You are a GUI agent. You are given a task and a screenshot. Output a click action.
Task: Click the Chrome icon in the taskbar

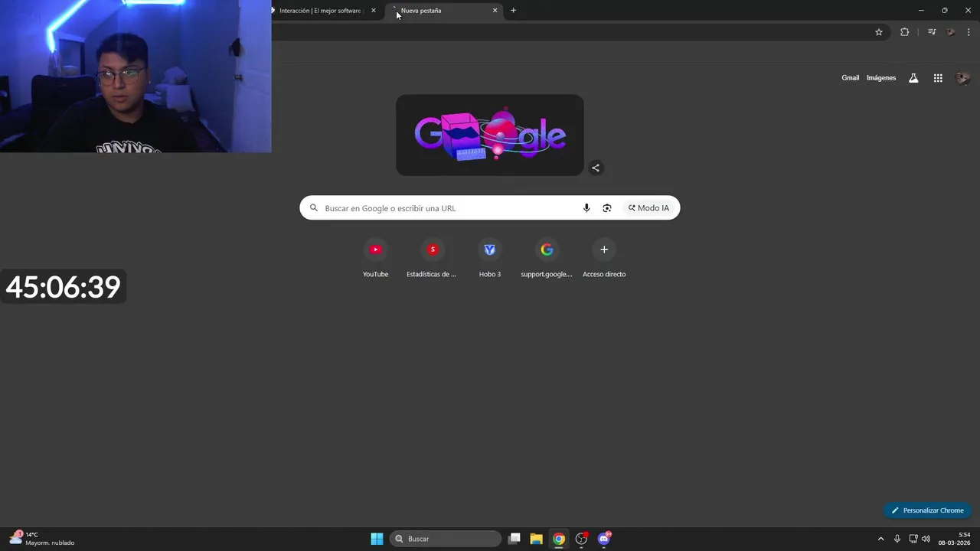click(x=559, y=539)
